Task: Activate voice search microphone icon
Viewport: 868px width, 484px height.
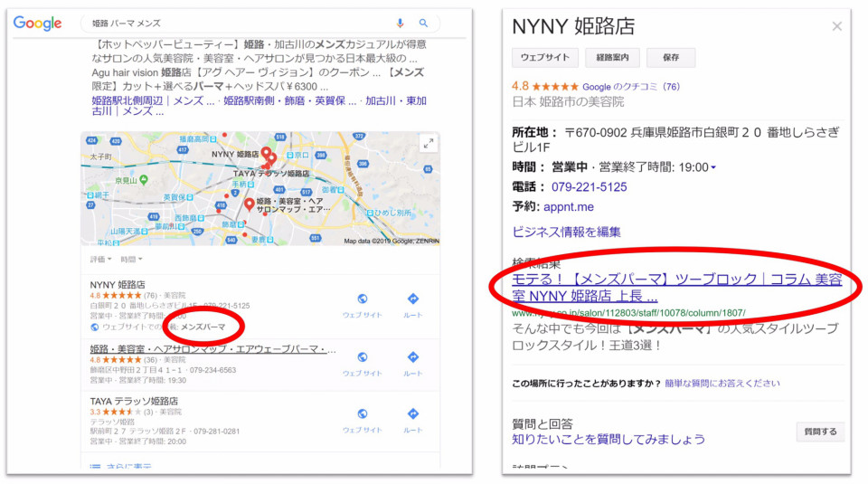Action: [x=400, y=24]
